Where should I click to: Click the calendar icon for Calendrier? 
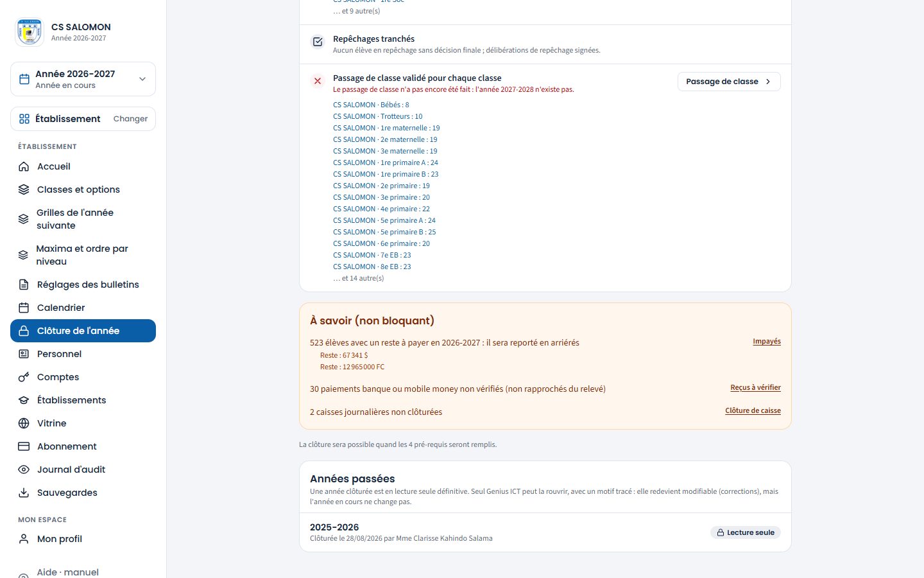pos(24,308)
